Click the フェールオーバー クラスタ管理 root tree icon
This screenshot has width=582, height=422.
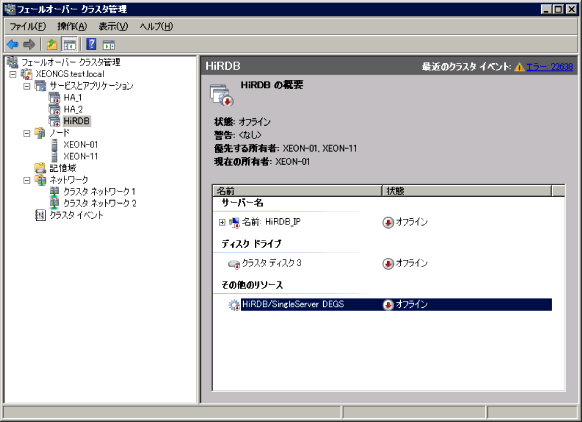click(13, 62)
